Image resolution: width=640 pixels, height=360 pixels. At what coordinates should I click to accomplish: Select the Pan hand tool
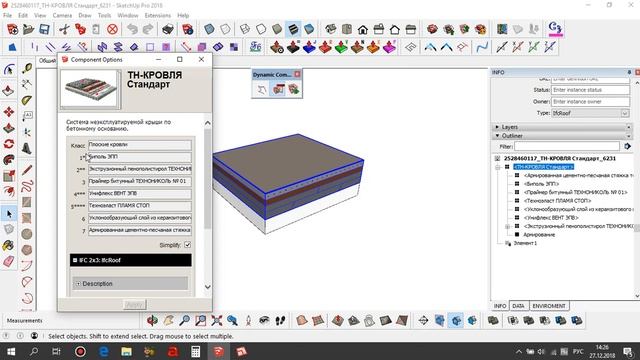[x=168, y=320]
